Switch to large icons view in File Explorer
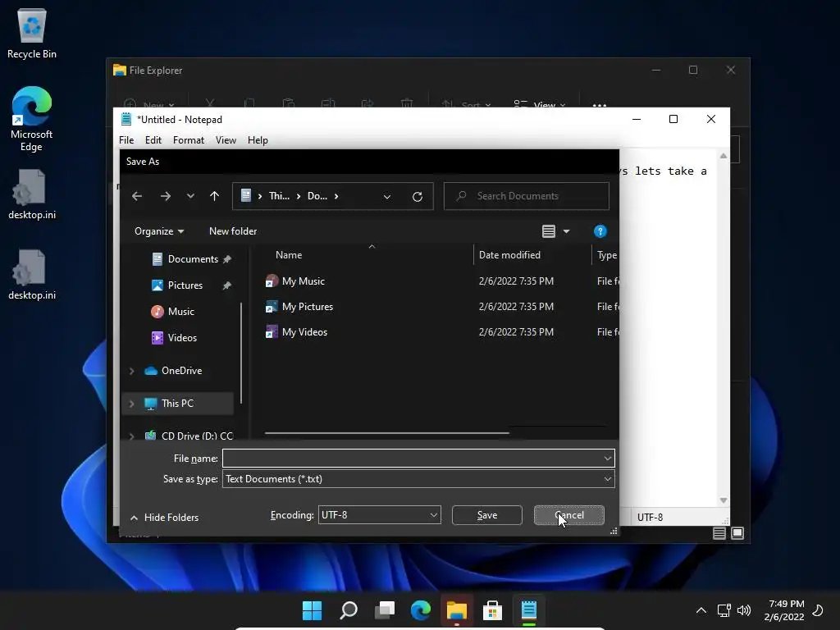The image size is (840, 630). 737,533
